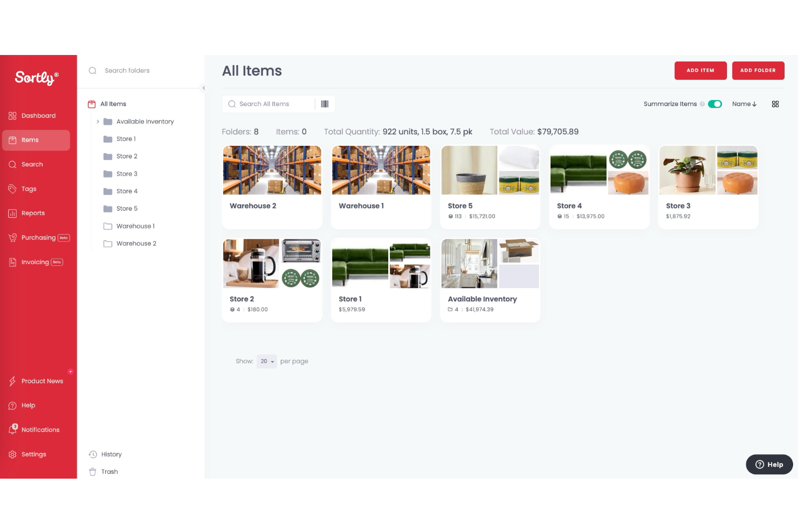
Task: Open the Reports section
Action: coord(33,213)
